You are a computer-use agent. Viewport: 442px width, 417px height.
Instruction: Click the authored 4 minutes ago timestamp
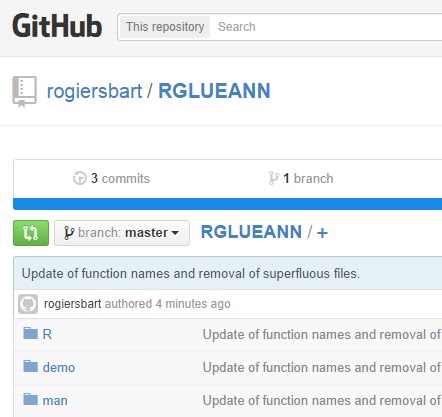click(x=168, y=304)
